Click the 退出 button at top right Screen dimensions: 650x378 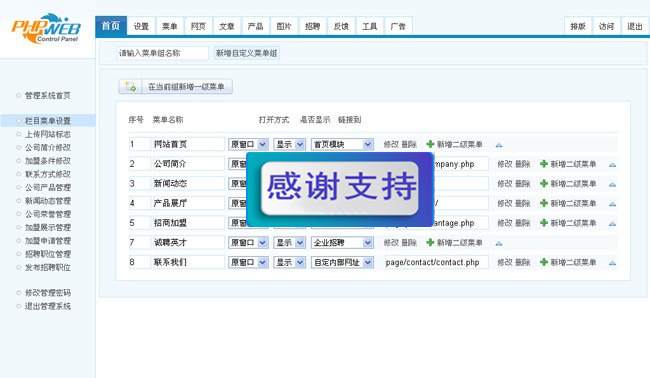tap(635, 27)
